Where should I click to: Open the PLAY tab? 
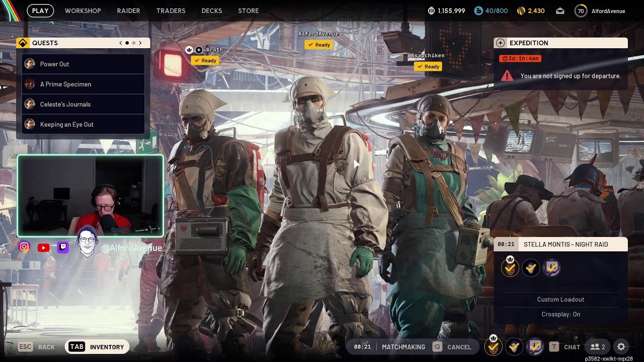point(40,11)
